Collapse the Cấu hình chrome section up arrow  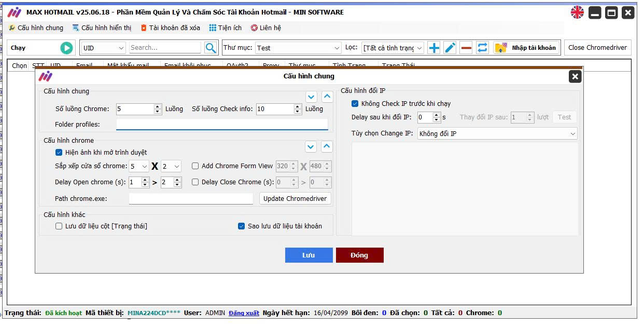(327, 146)
